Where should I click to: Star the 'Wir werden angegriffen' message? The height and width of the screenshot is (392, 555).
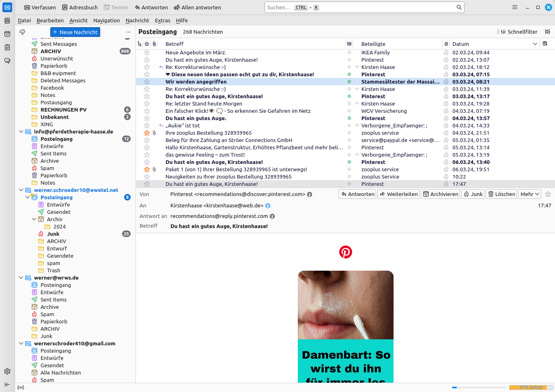tap(147, 82)
